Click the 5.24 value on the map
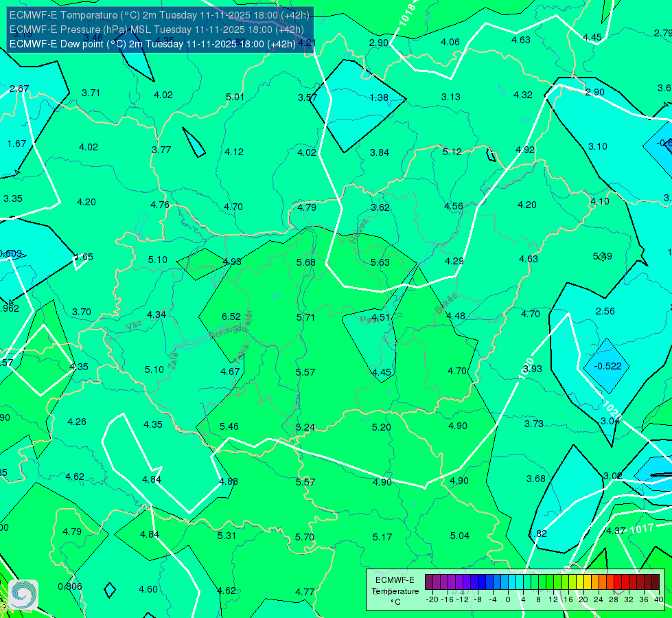The width and height of the screenshot is (672, 618). click(305, 427)
